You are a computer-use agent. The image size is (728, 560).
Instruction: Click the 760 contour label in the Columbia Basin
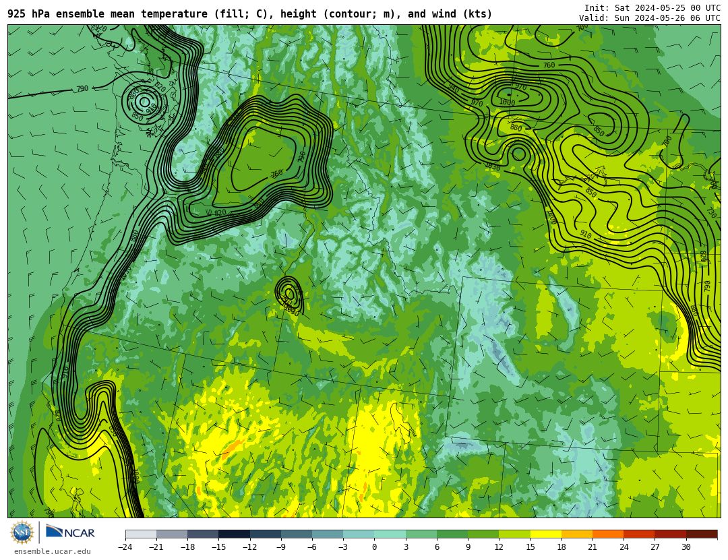point(277,174)
